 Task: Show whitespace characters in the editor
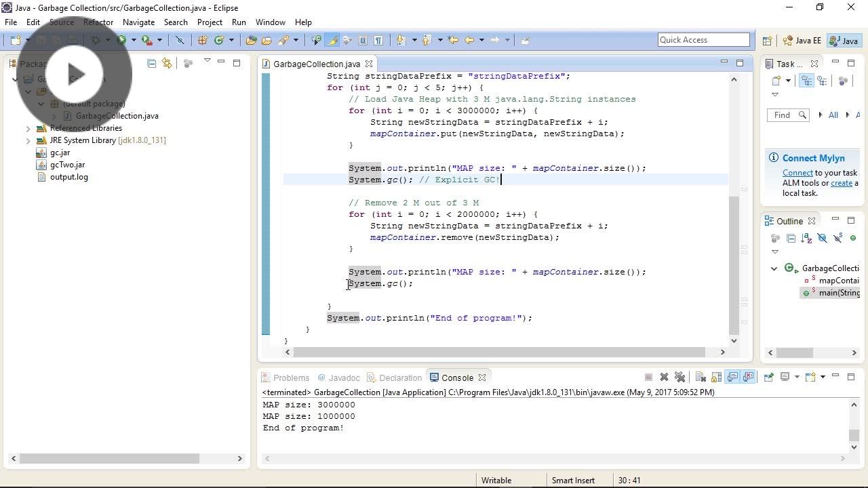[379, 39]
